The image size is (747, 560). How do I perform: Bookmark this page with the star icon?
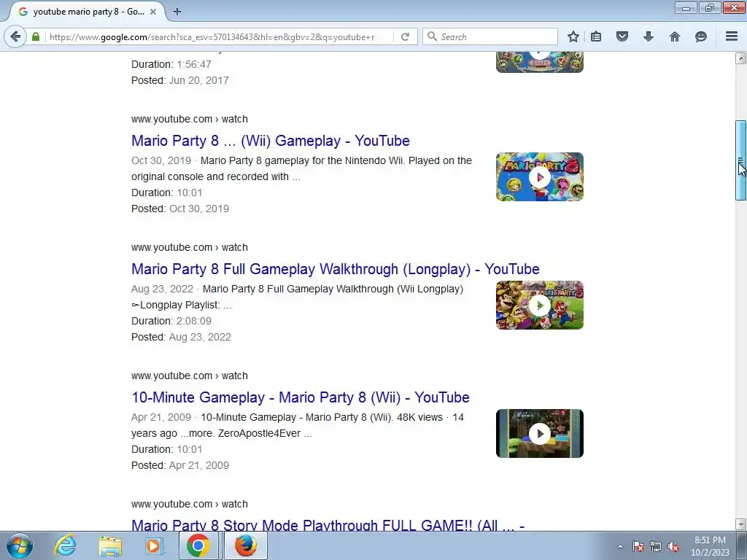click(573, 36)
